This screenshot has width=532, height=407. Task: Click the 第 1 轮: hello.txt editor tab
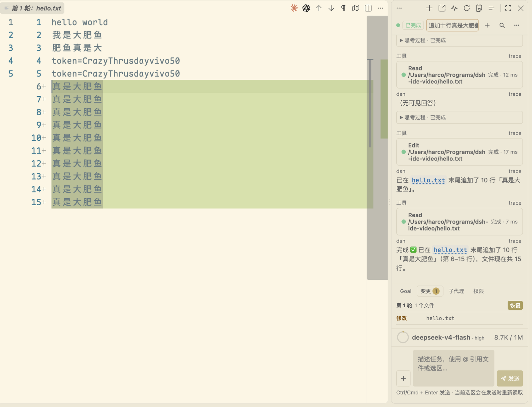click(x=32, y=8)
